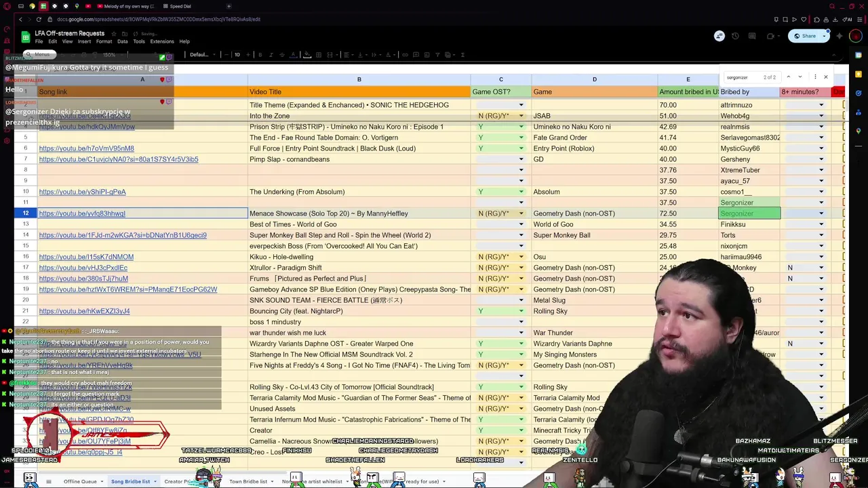The image size is (868, 488).
Task: Open the Offline Queue tab menu arrow
Action: coord(102,481)
